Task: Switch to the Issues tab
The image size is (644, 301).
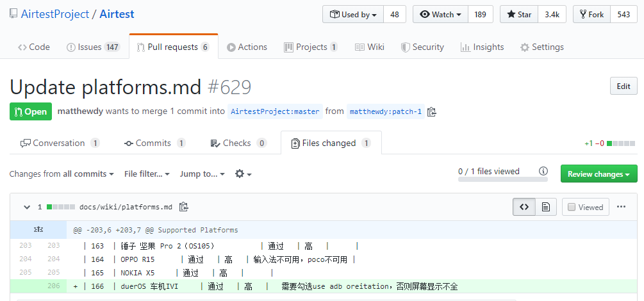Action: (x=93, y=47)
